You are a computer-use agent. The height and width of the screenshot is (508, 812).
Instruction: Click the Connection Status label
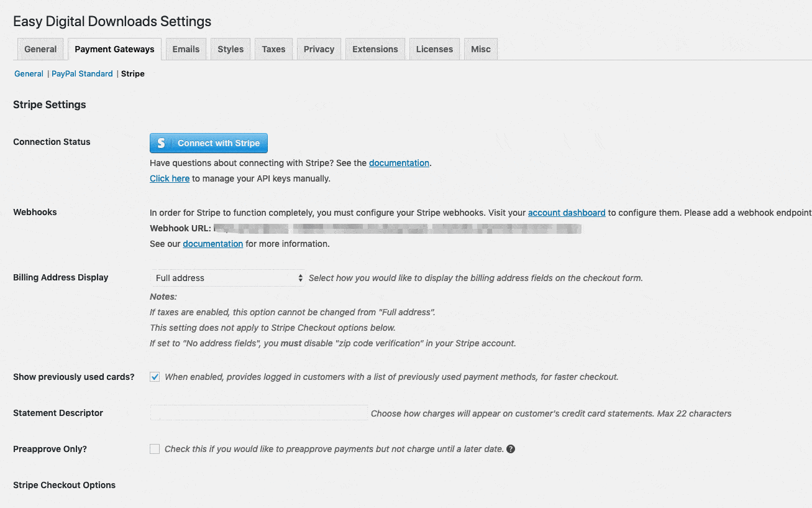point(52,142)
